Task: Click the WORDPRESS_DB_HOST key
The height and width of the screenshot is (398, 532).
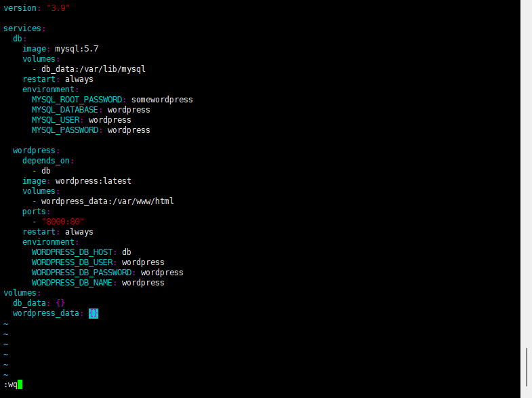Action: point(72,252)
